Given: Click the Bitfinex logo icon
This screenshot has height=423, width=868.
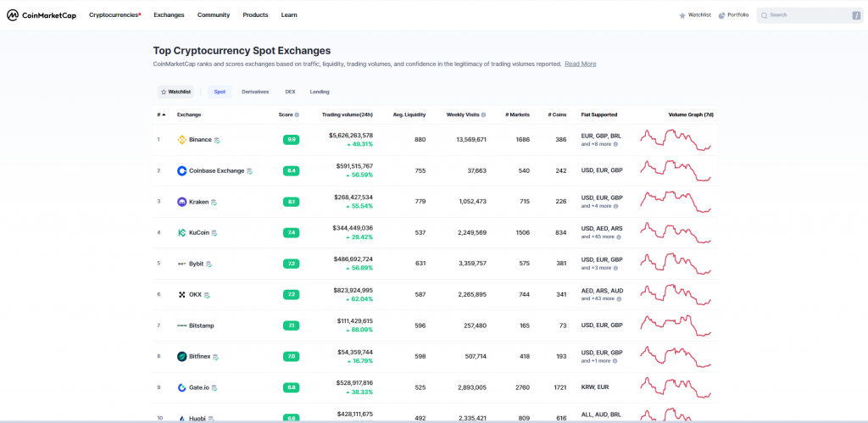Looking at the screenshot, I should (181, 357).
